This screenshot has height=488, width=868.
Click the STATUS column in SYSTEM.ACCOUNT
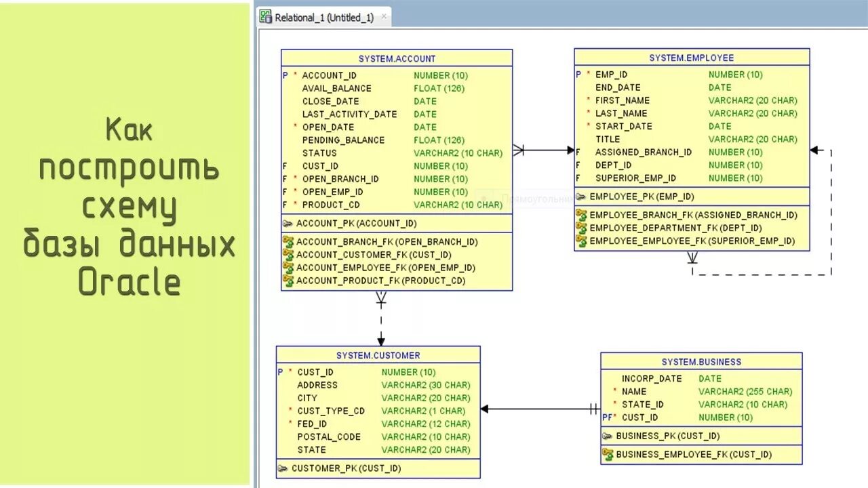point(397,152)
